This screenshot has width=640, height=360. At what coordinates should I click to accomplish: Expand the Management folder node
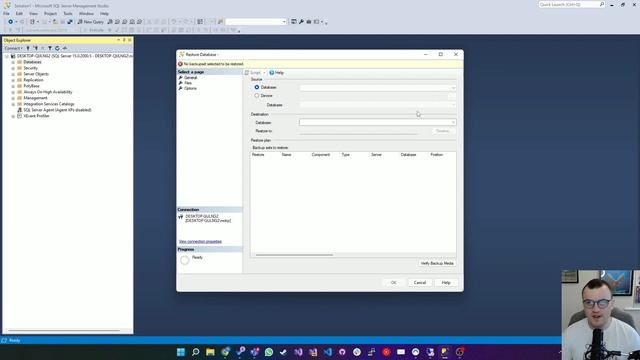(13, 98)
